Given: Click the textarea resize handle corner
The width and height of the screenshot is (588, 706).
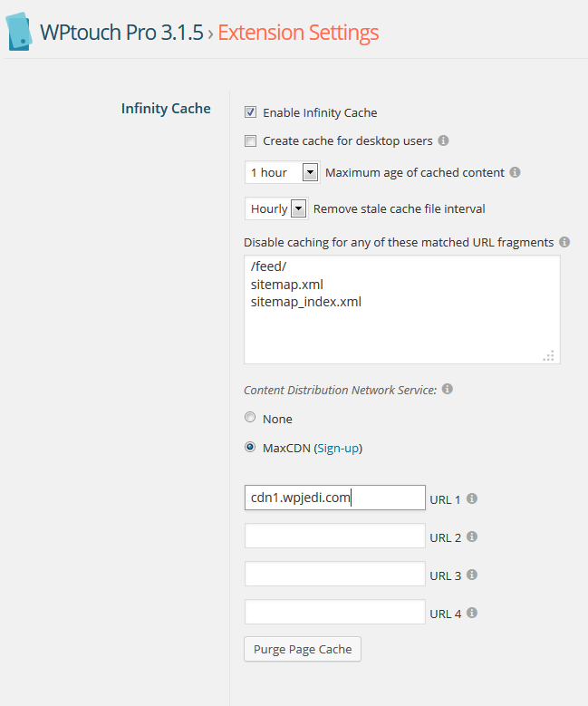Looking at the screenshot, I should (549, 355).
